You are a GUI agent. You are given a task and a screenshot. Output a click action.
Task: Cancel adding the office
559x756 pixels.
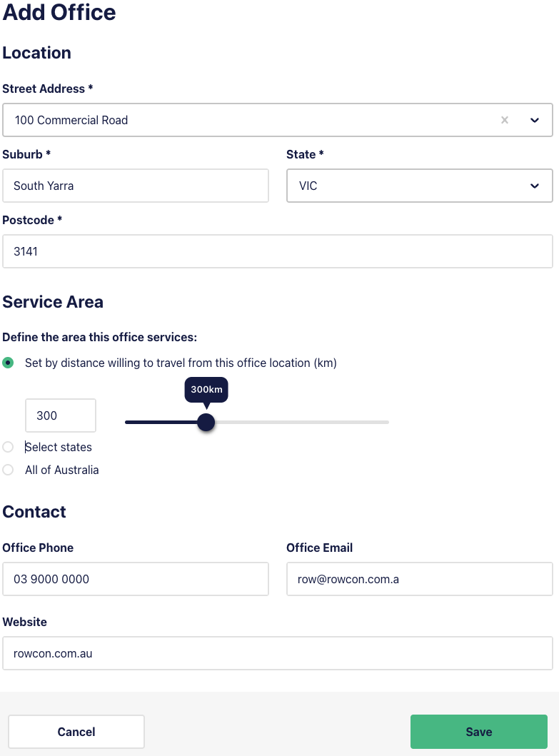coord(76,732)
